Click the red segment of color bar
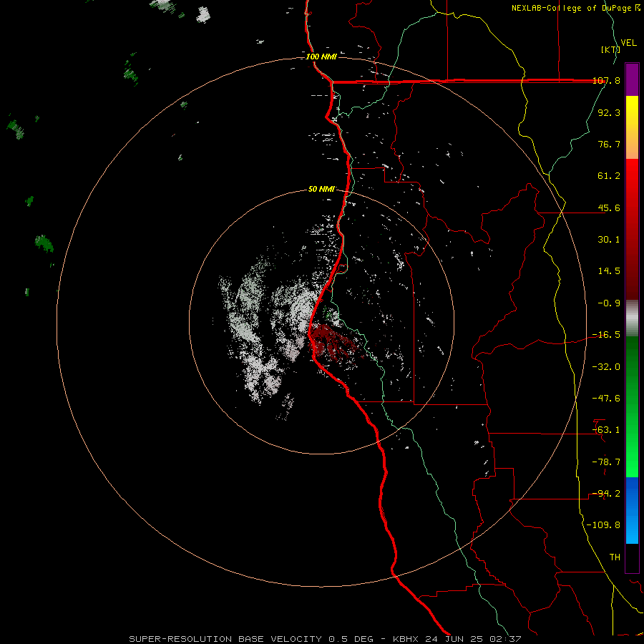Viewport: 644px width, 644px height. coord(632,229)
